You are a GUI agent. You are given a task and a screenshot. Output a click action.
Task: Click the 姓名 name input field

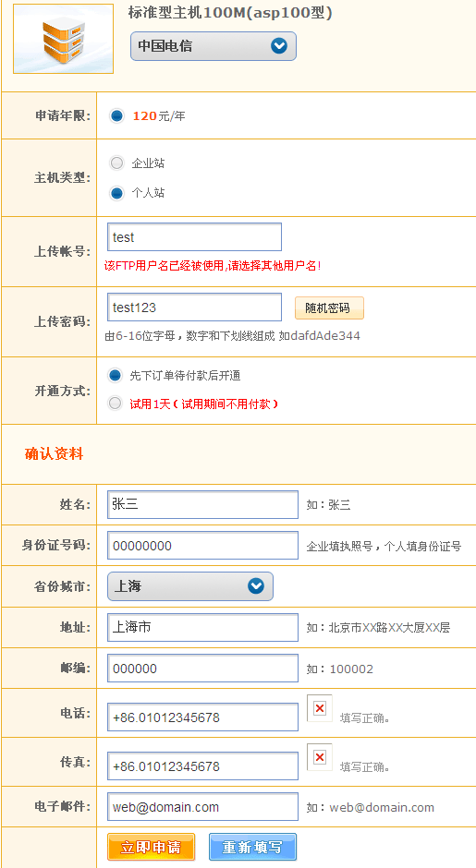pyautogui.click(x=202, y=505)
